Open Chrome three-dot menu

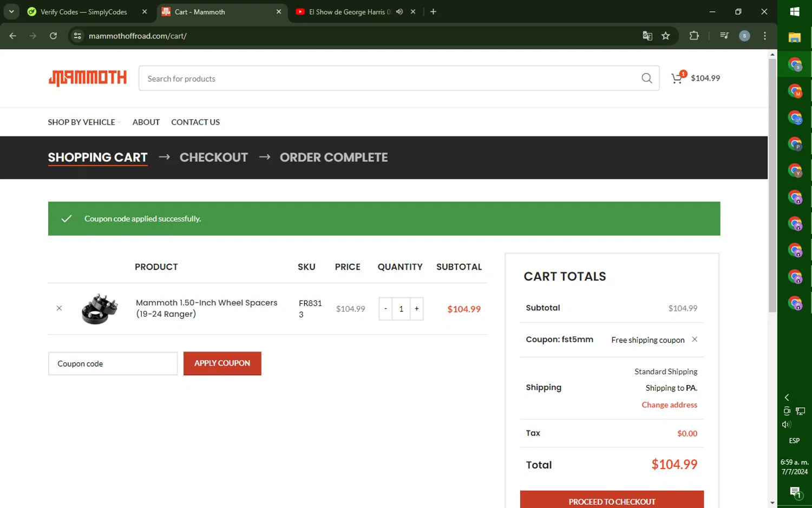point(765,36)
